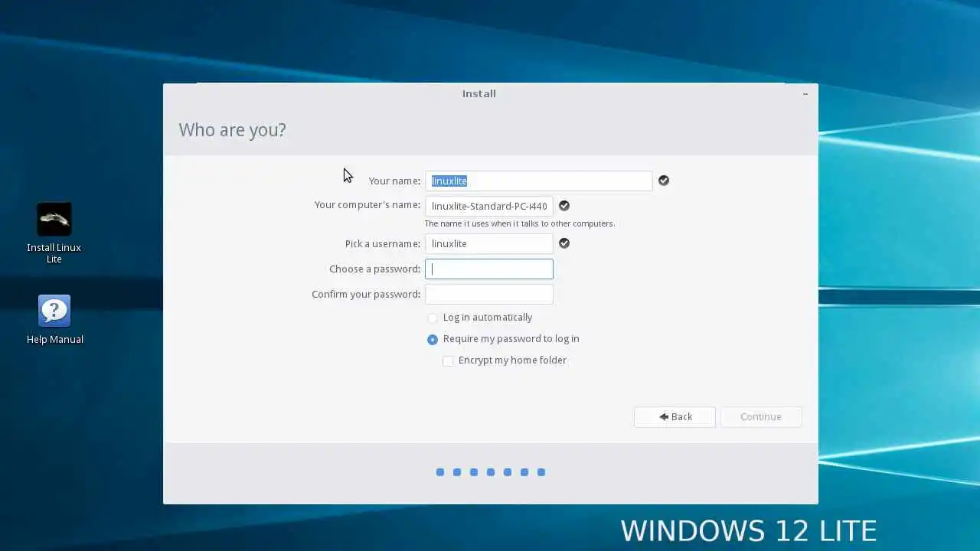Click the Install window title text
Viewport: 980px width, 551px height.
(479, 93)
